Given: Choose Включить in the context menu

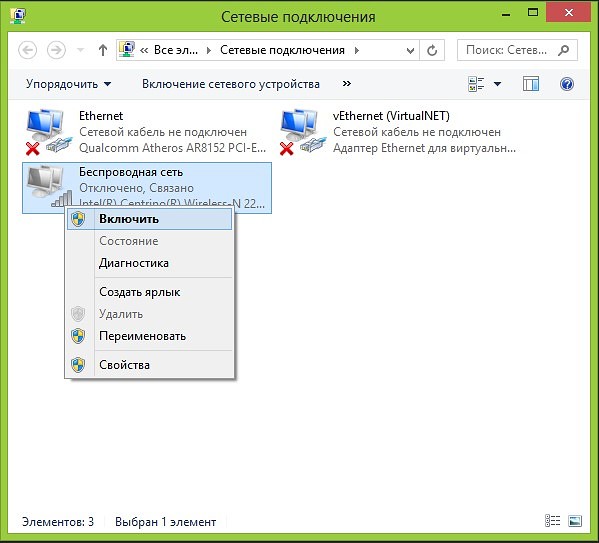Looking at the screenshot, I should point(149,219).
